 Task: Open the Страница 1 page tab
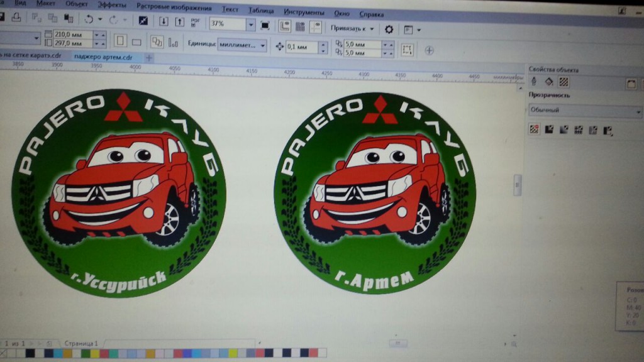pyautogui.click(x=81, y=344)
